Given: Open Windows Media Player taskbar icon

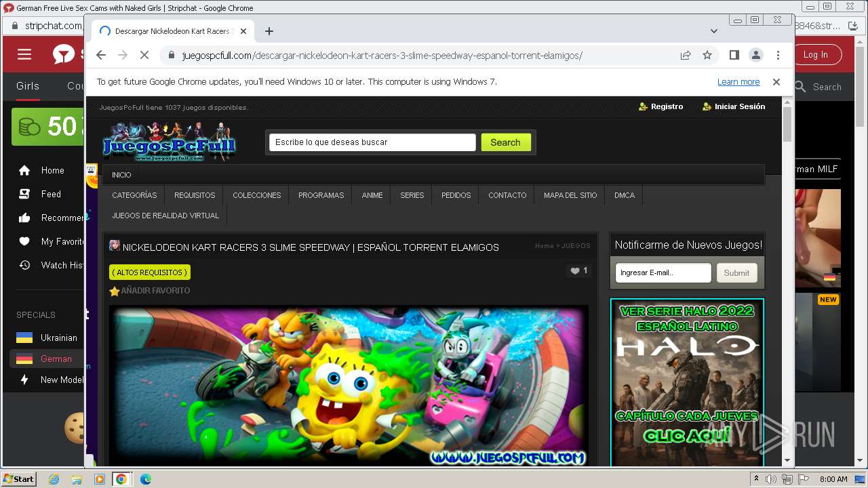Looking at the screenshot, I should pos(100,479).
